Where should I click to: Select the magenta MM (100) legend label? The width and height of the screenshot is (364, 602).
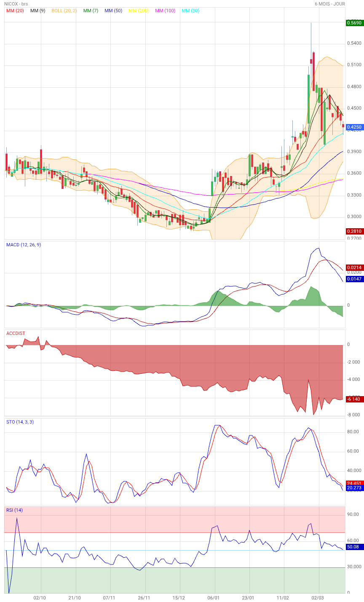click(165, 11)
